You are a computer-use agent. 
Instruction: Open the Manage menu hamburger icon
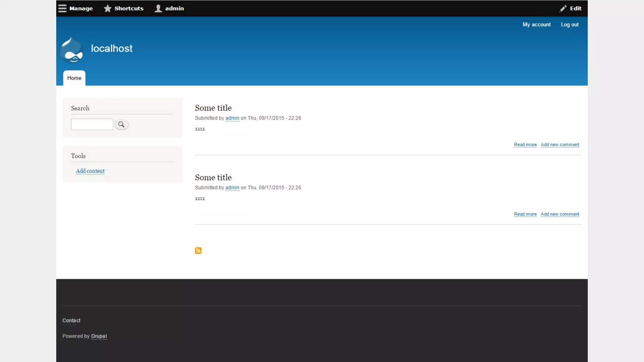(x=62, y=8)
